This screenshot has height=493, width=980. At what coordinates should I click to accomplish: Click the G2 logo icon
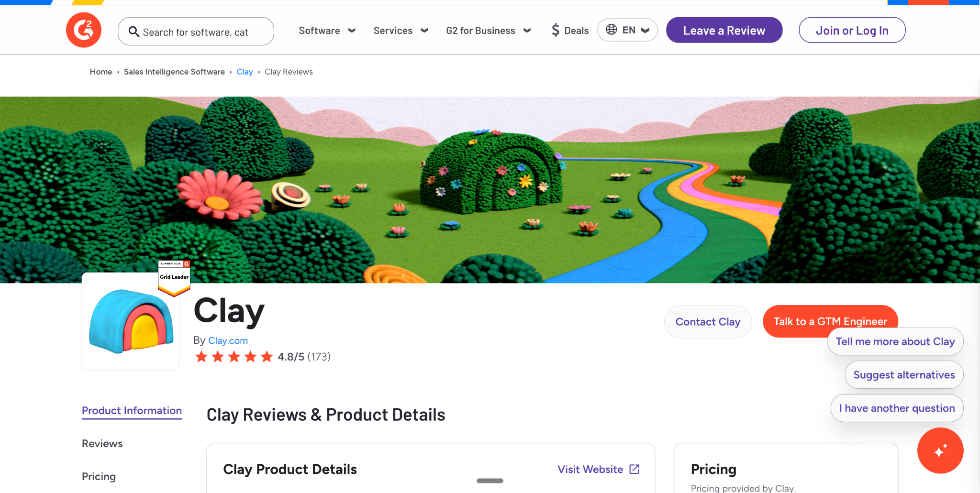click(84, 30)
